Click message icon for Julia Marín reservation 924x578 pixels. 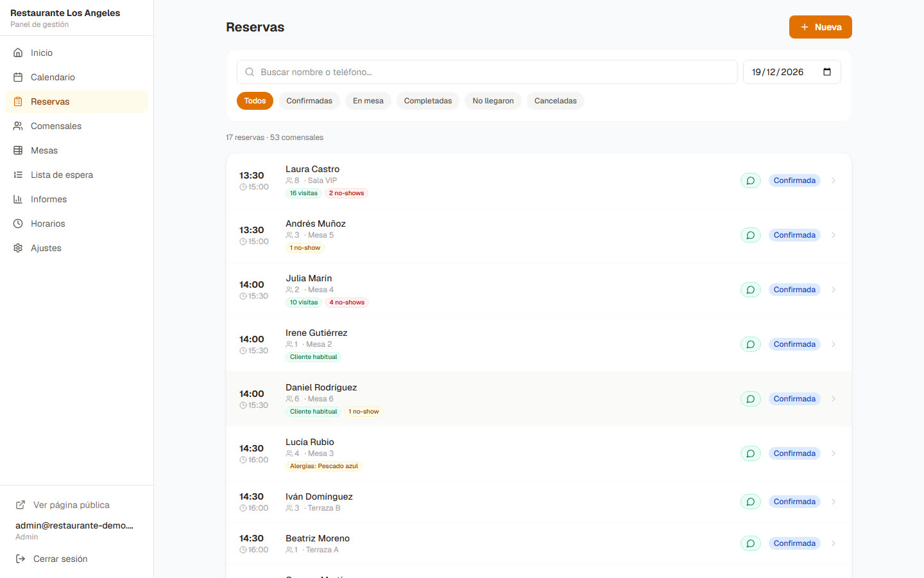750,290
